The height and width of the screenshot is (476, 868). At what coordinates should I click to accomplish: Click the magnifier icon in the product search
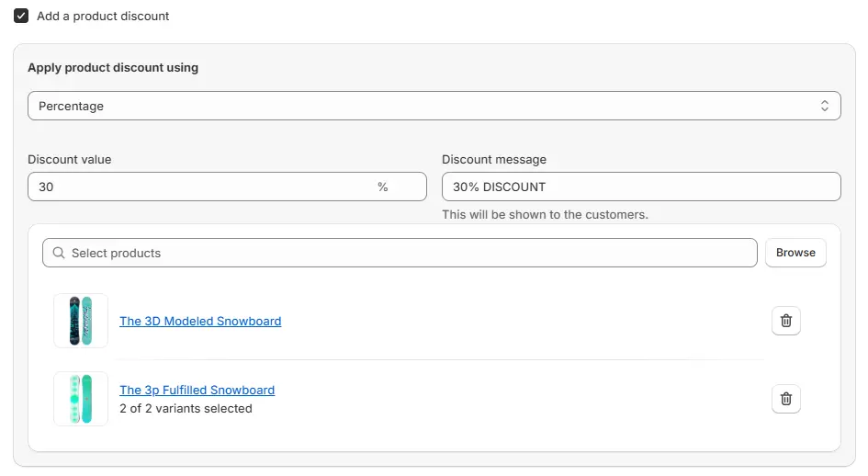[x=59, y=253]
